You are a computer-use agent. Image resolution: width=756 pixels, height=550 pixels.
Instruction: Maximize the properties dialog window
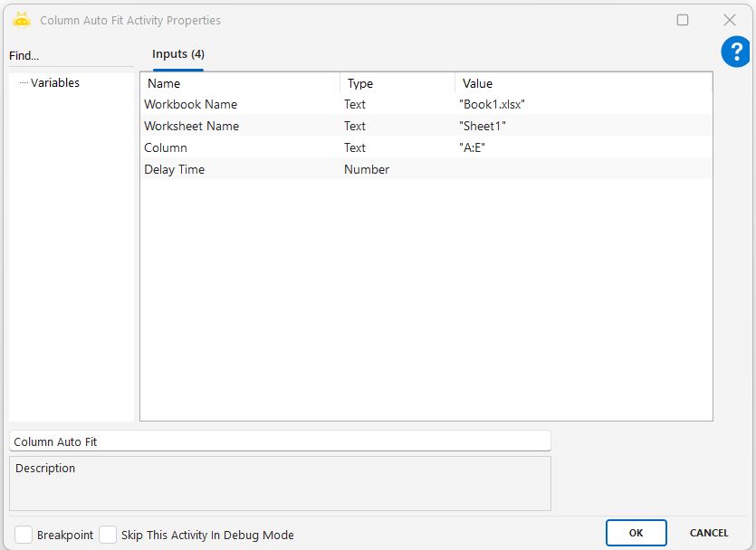tap(683, 20)
